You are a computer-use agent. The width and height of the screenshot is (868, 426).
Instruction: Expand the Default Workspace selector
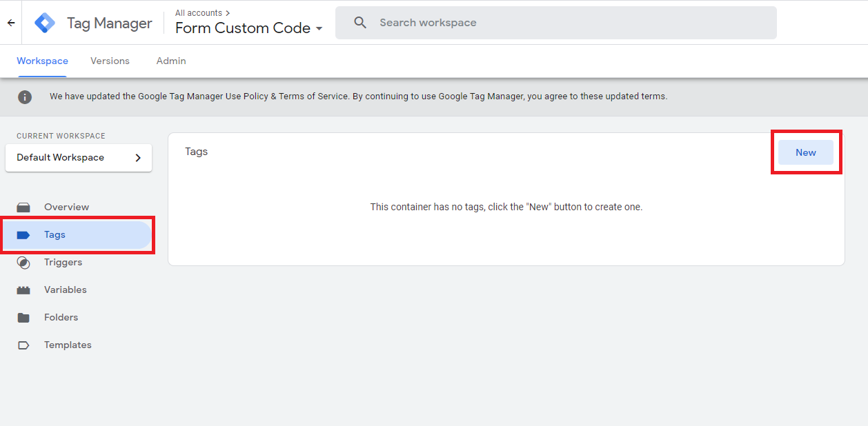(x=79, y=158)
